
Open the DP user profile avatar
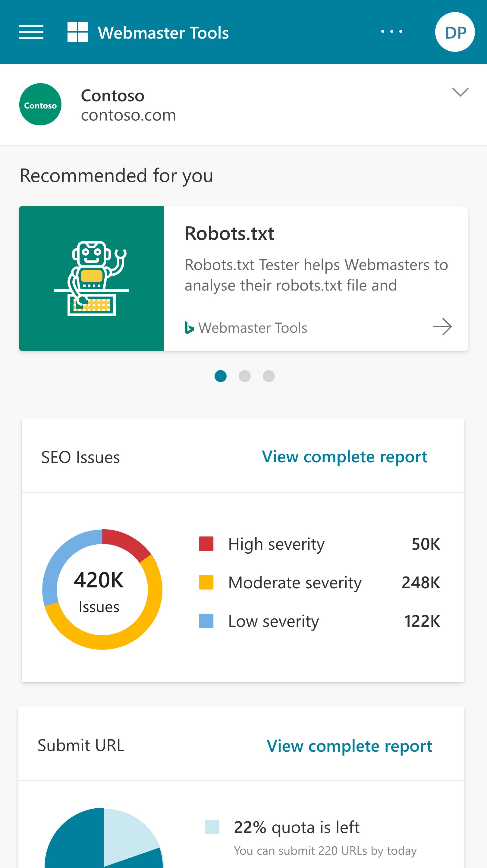coord(455,32)
